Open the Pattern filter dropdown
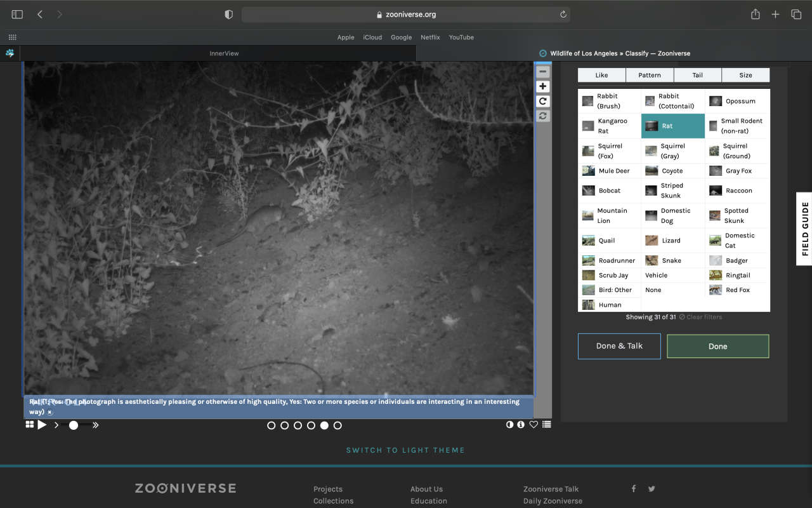The height and width of the screenshot is (508, 812). point(650,75)
